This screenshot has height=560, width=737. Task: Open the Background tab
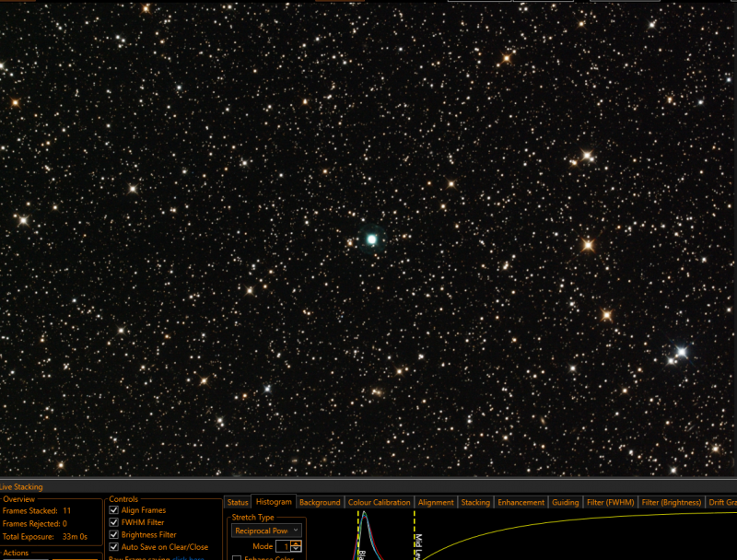(320, 502)
